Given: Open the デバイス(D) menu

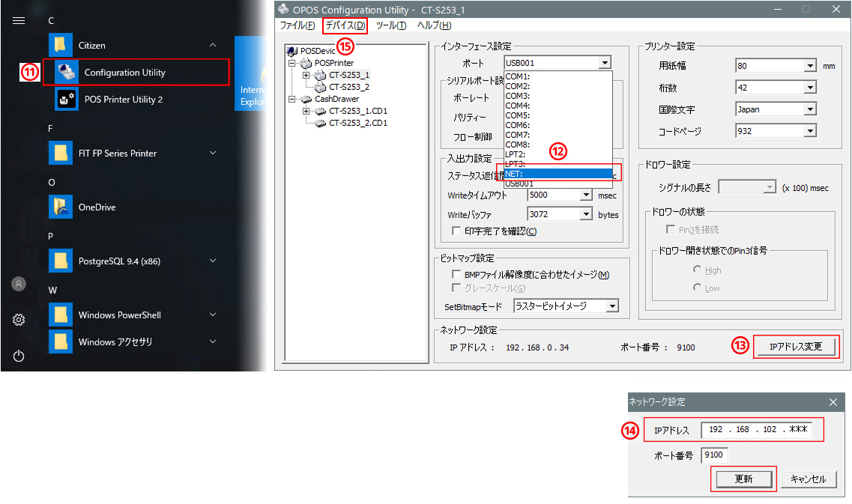Looking at the screenshot, I should click(x=345, y=25).
